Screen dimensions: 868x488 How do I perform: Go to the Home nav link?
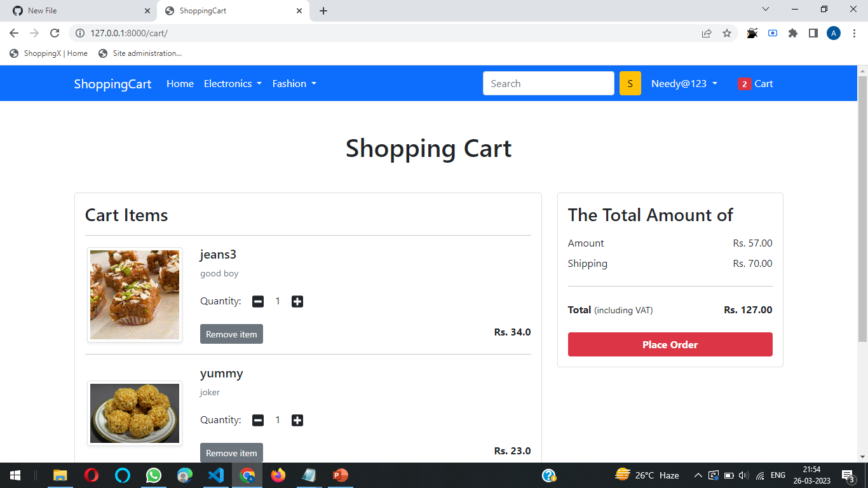coord(180,83)
